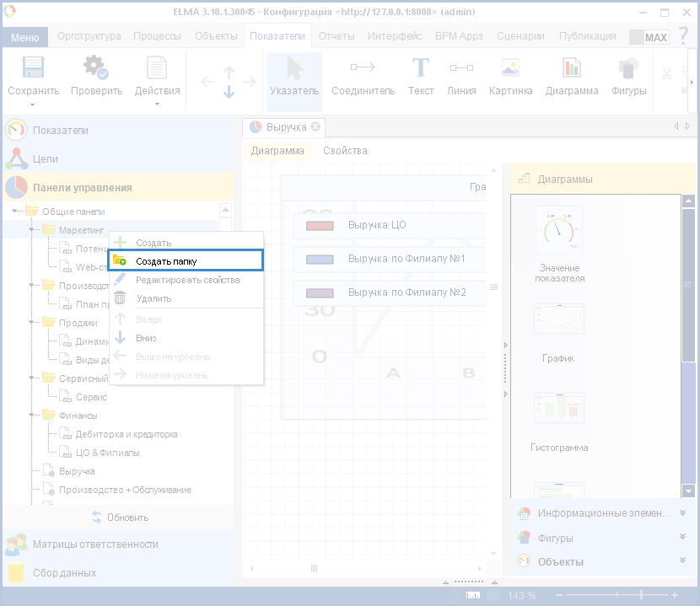The image size is (700, 606).
Task: Choose the Линия line tool
Action: point(461,78)
